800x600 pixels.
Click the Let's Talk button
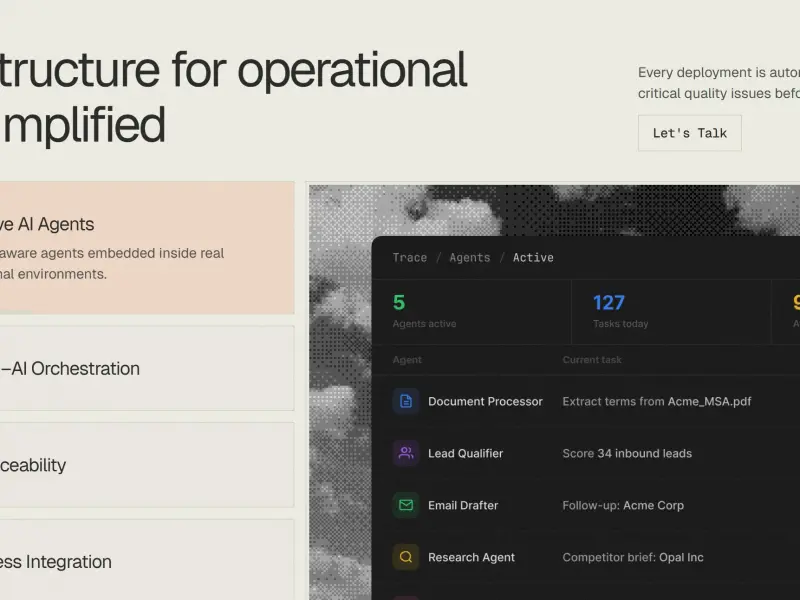pyautogui.click(x=689, y=133)
